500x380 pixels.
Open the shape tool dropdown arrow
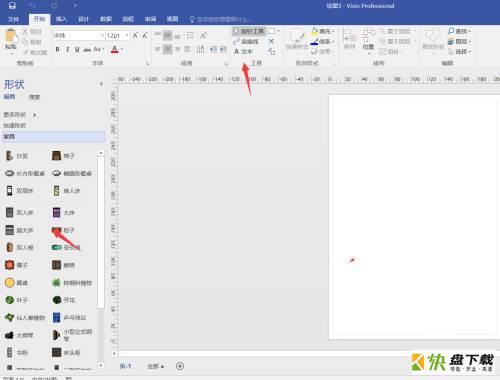pyautogui.click(x=278, y=31)
